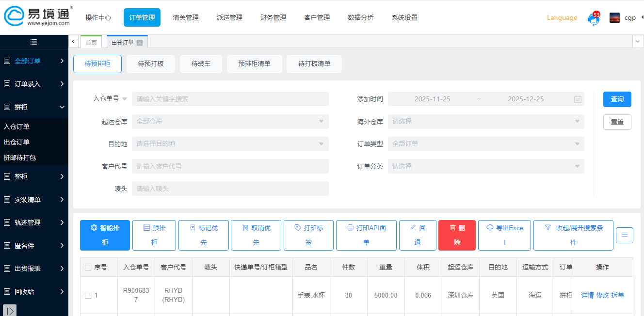
Task: Click 取消优先 button
Action: point(256,235)
